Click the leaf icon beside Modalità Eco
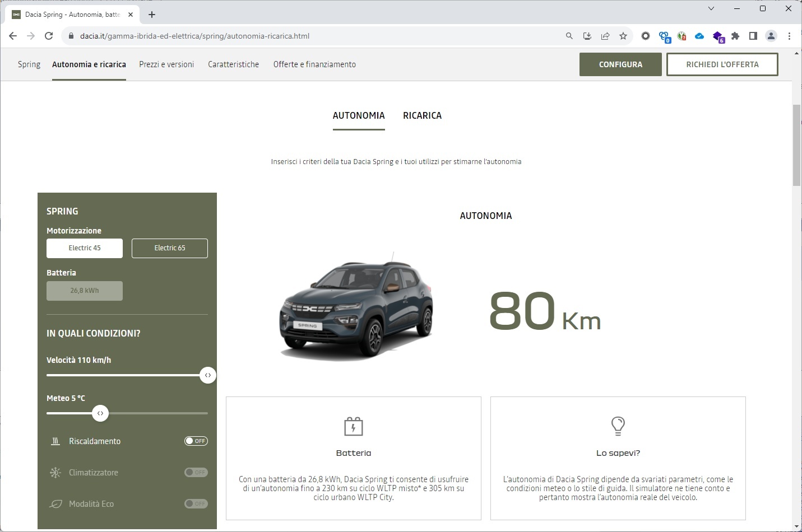This screenshot has height=532, width=802. coord(55,504)
